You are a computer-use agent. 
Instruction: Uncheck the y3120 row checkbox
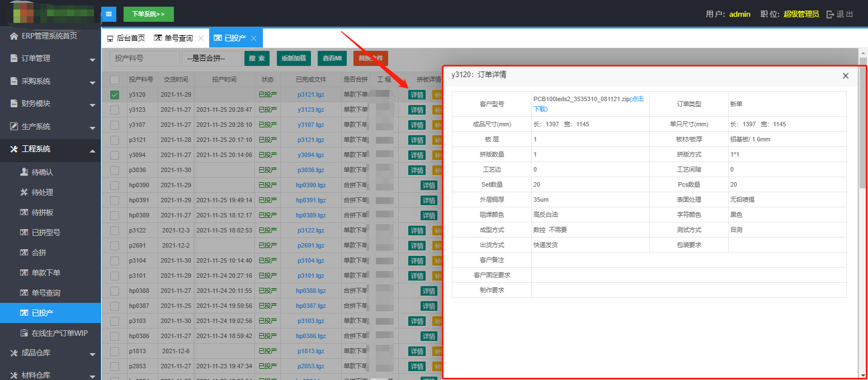pos(115,95)
